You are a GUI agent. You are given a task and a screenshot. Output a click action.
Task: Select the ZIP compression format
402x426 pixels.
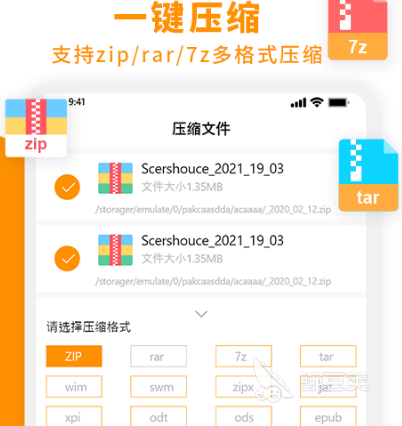tap(74, 356)
